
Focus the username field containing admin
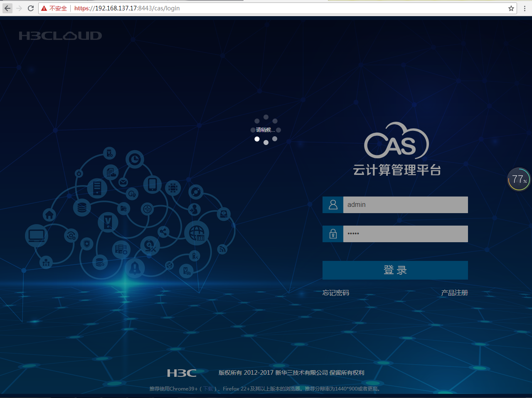[406, 205]
